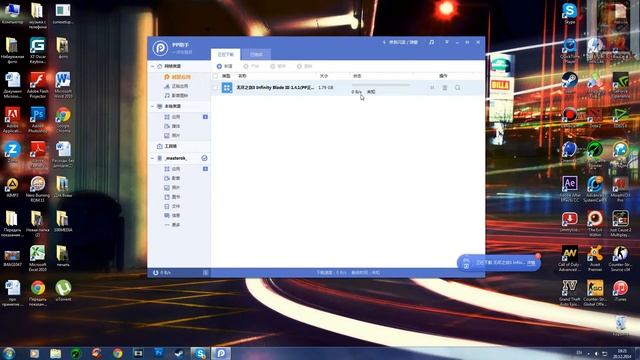Open the Avast desktop shortcut
The width and height of the screenshot is (640, 360).
[595, 258]
